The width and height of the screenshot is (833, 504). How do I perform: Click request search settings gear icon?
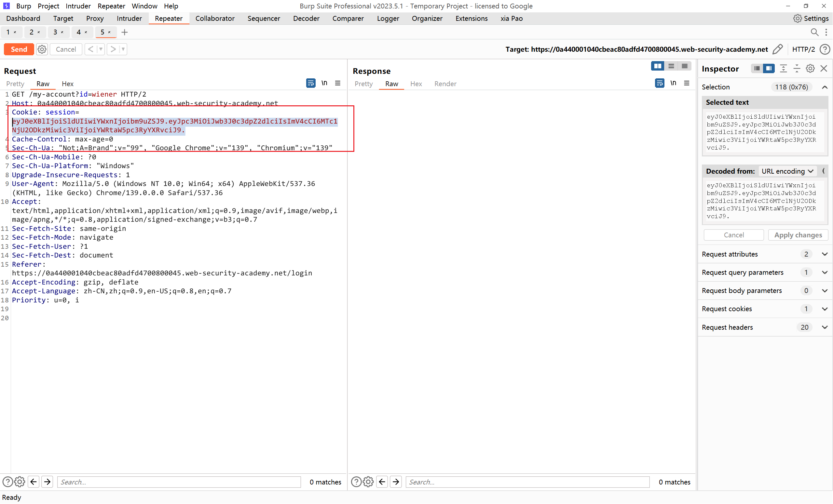(20, 482)
